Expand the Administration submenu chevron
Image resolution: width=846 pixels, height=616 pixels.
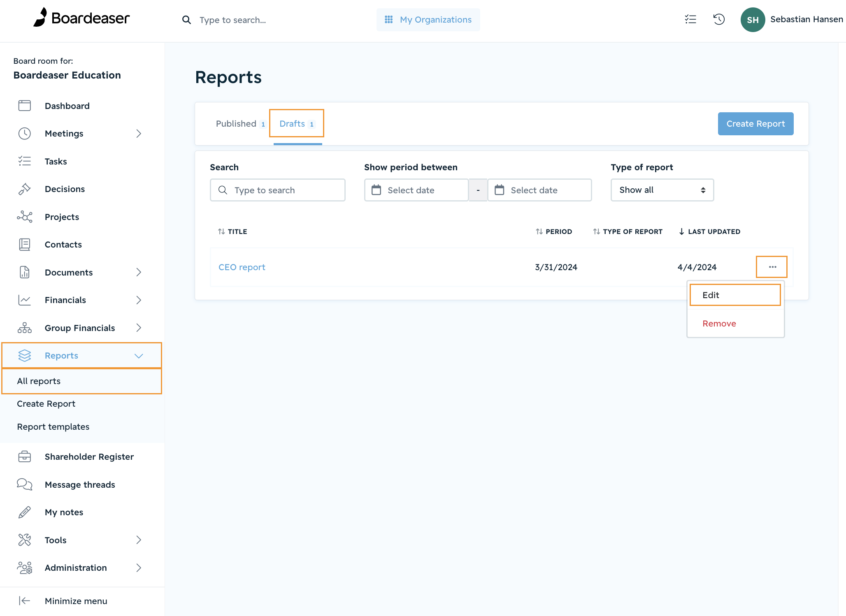tap(139, 567)
